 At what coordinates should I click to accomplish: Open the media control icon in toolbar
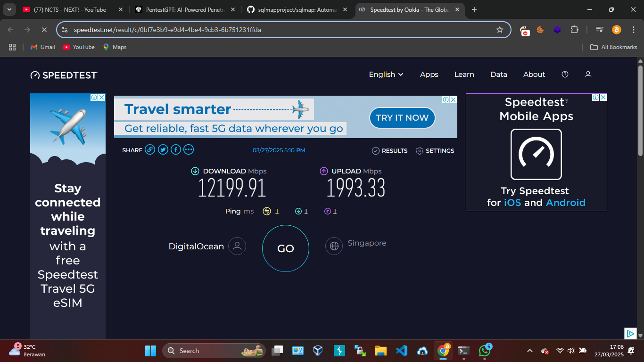pos(600,30)
